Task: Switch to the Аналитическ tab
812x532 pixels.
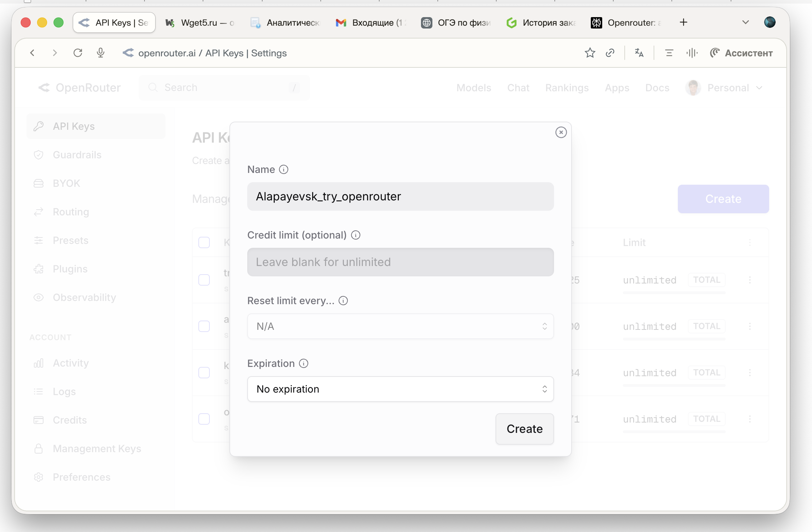Action: pyautogui.click(x=285, y=22)
